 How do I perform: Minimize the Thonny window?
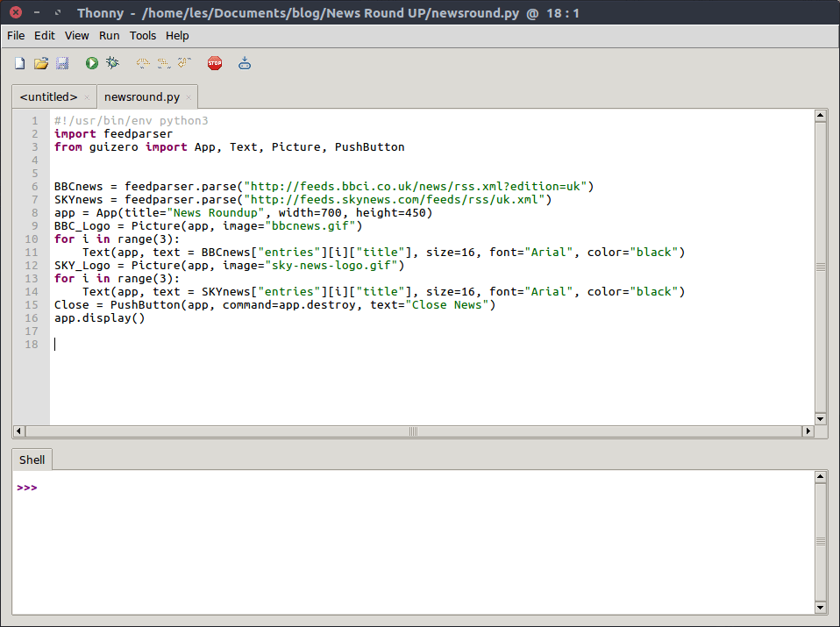coord(37,11)
